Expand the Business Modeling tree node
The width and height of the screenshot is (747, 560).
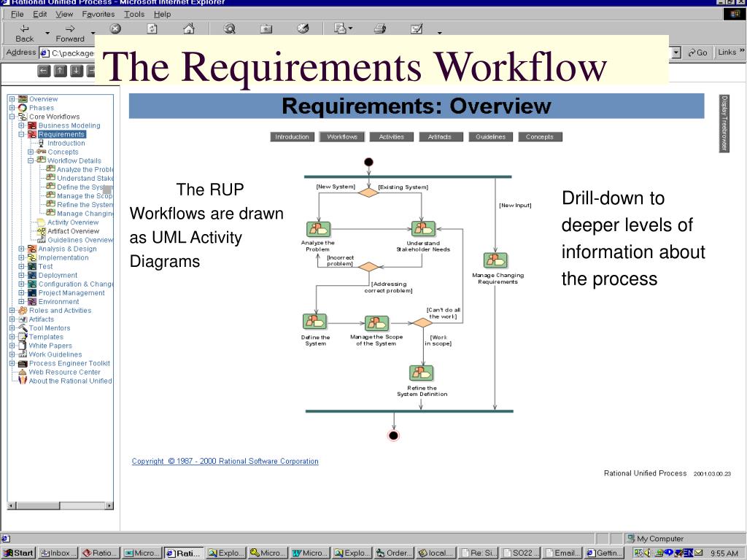point(21,125)
